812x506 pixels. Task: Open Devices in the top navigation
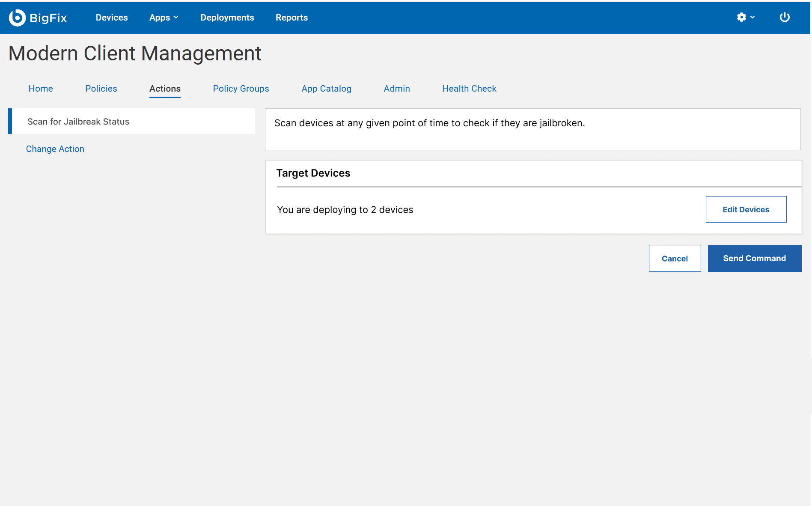click(x=112, y=18)
